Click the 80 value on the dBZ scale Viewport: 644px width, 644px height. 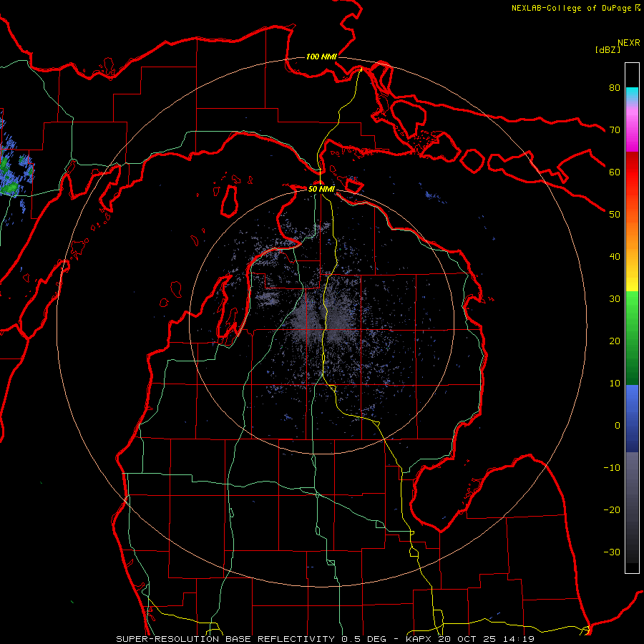point(615,87)
